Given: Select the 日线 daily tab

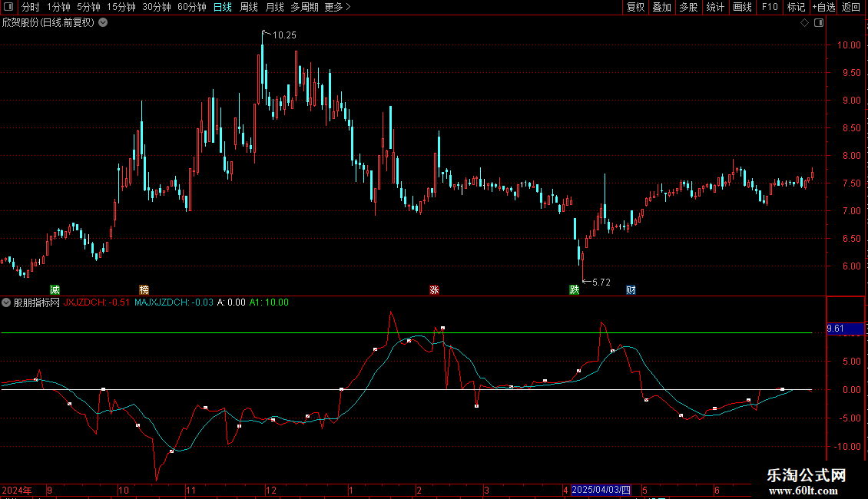Looking at the screenshot, I should tap(223, 7).
